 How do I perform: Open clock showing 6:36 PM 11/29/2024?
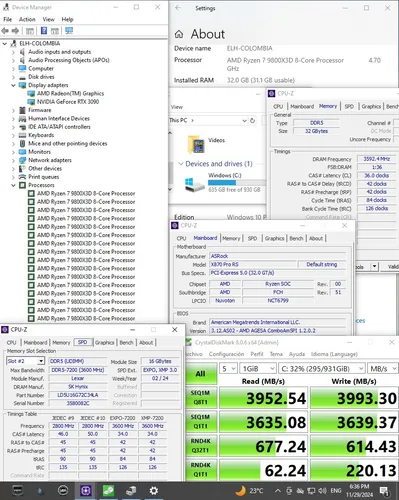coord(359,491)
